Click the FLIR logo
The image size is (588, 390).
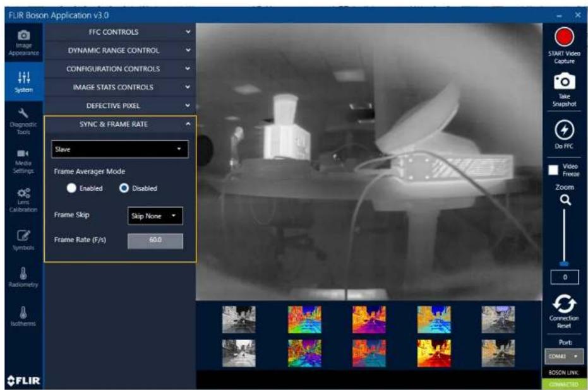23,381
